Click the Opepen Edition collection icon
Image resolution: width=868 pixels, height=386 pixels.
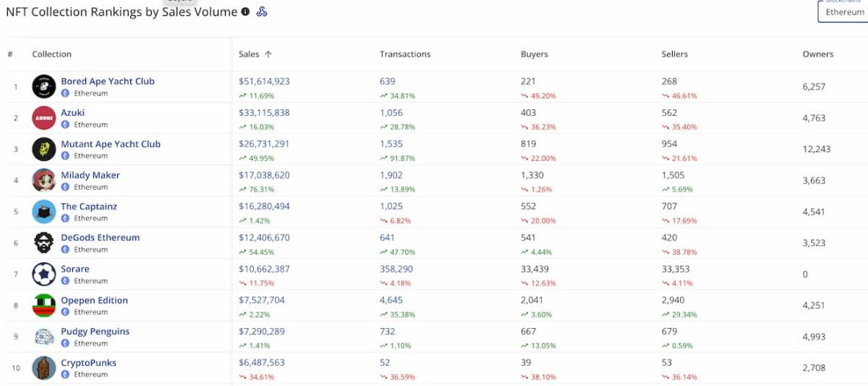[44, 306]
